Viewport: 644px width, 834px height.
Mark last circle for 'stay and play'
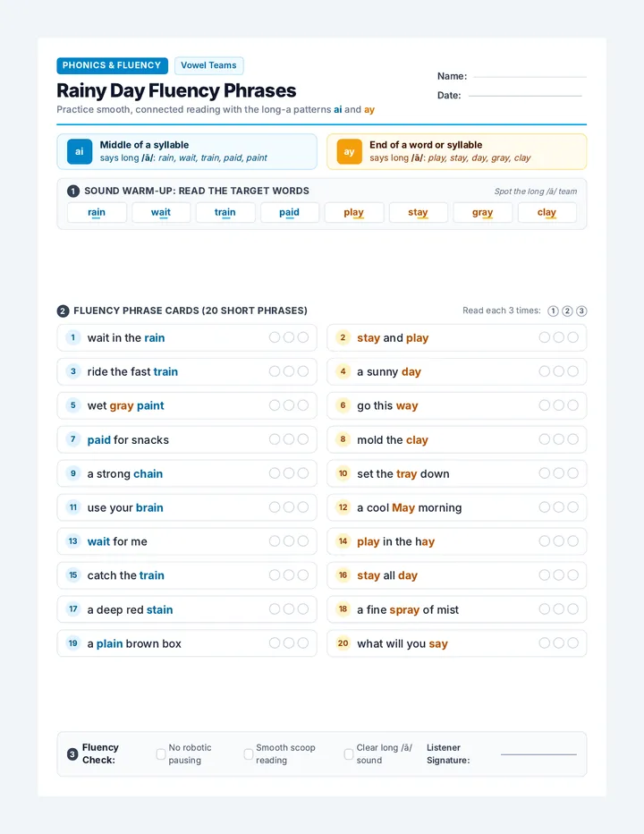(x=572, y=337)
